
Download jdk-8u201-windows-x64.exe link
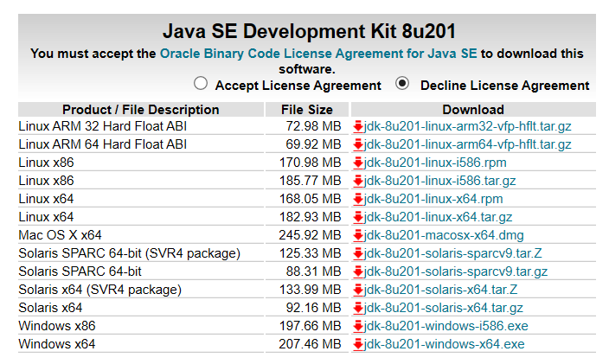click(x=445, y=344)
